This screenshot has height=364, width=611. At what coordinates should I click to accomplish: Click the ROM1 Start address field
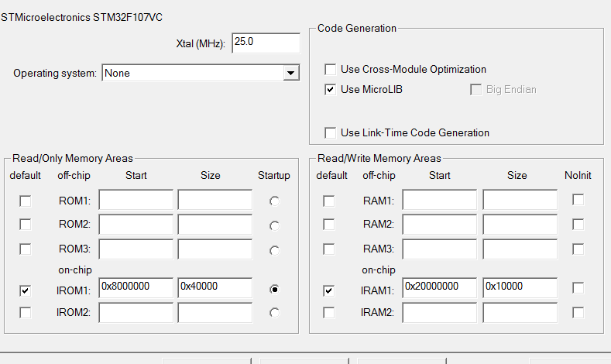[136, 200]
